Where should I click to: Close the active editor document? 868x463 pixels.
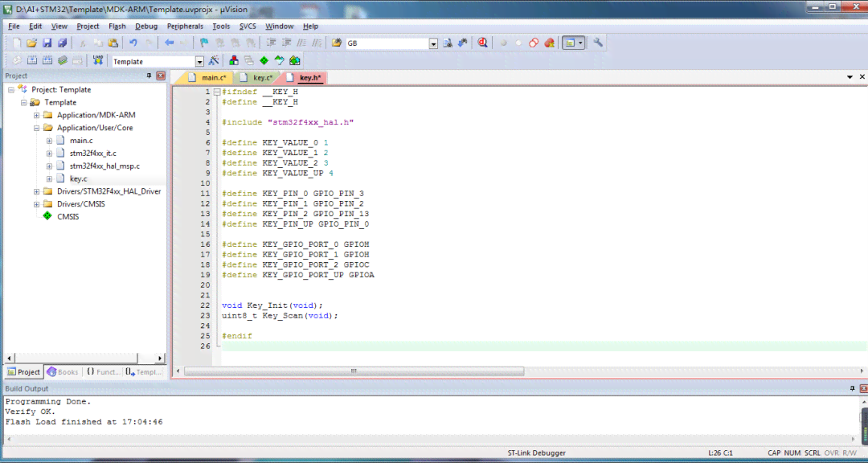862,77
